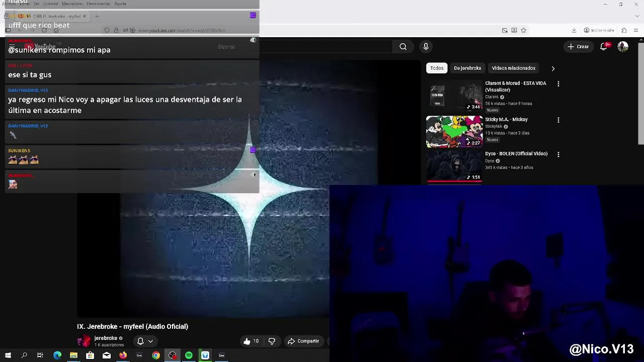The height and width of the screenshot is (362, 644).
Task: Dislike the video with thumbs down
Action: (272, 341)
